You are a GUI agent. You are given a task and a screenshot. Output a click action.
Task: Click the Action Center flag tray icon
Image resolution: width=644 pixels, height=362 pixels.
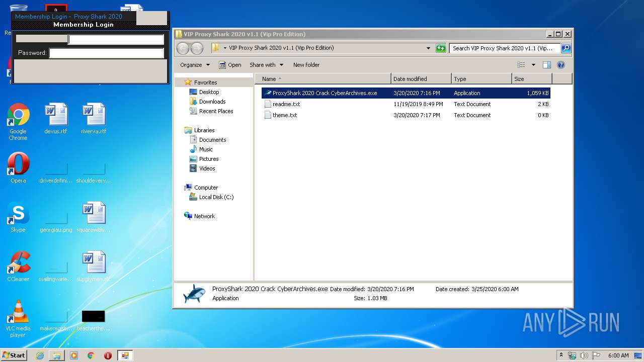coord(596,355)
